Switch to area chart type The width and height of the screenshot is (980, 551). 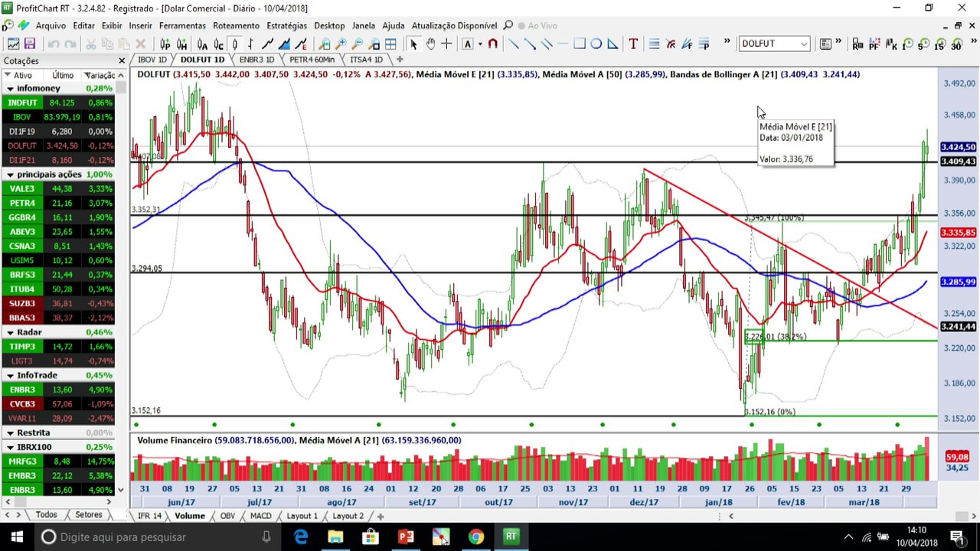(x=285, y=44)
